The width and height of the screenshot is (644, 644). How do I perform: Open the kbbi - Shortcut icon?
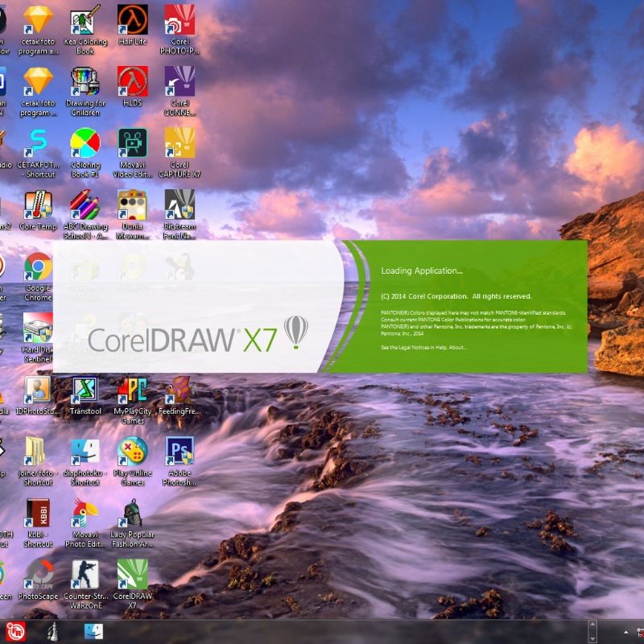coord(38,522)
